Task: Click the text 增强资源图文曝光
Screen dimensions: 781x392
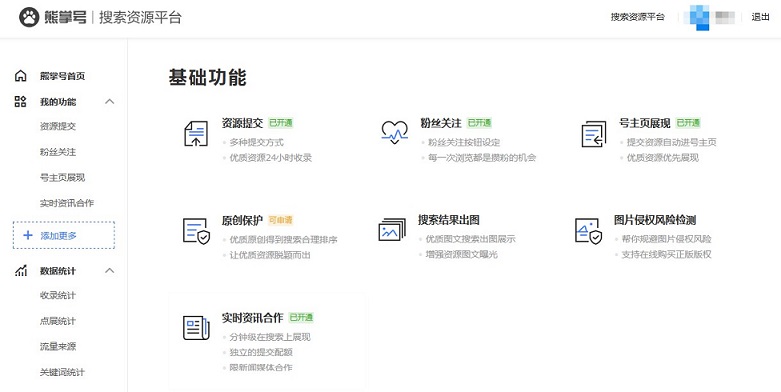Action: coord(461,255)
